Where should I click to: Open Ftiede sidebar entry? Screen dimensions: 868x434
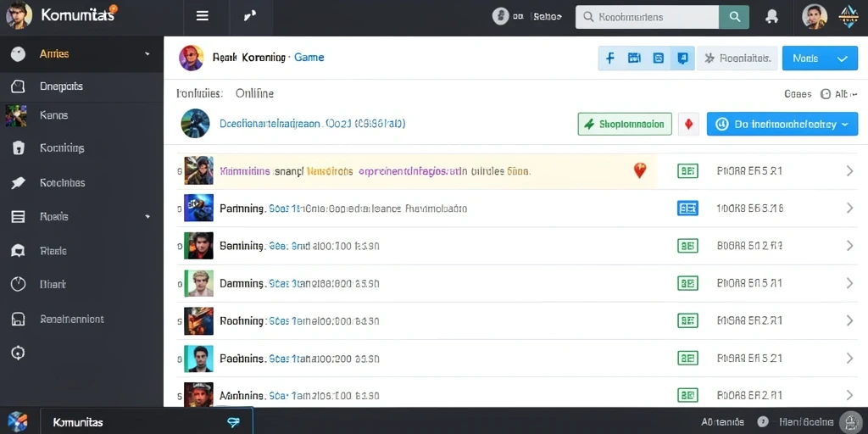pyautogui.click(x=53, y=251)
